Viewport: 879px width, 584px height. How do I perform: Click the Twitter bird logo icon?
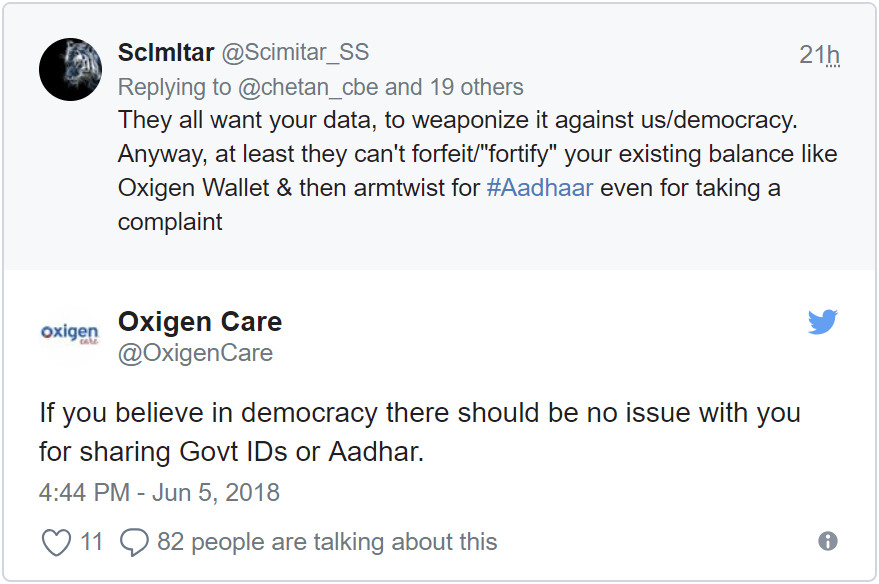click(x=822, y=322)
